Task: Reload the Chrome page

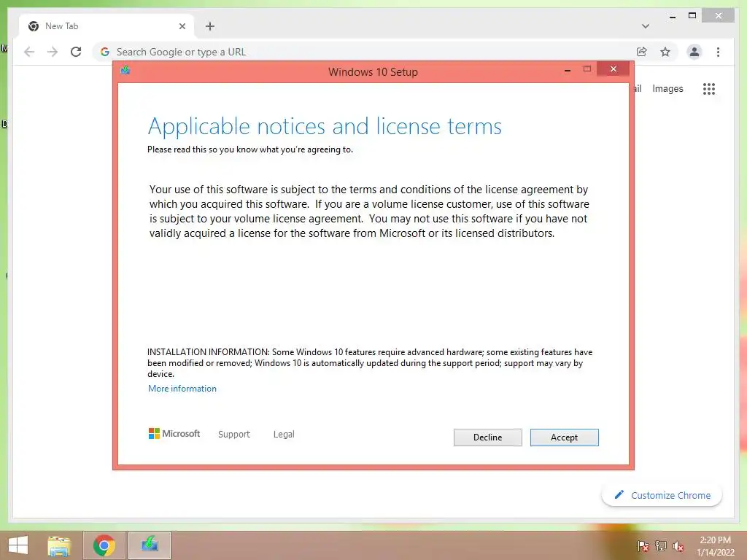Action: coord(76,52)
